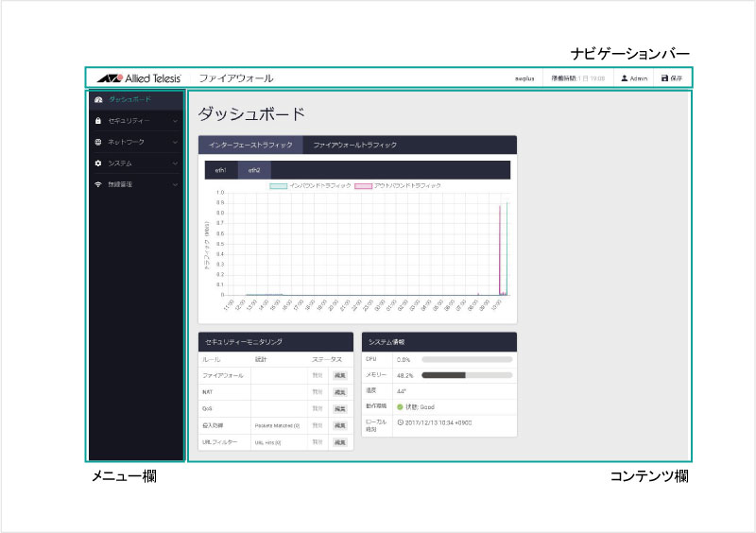Click edit button in Packets Matched row

(340, 425)
